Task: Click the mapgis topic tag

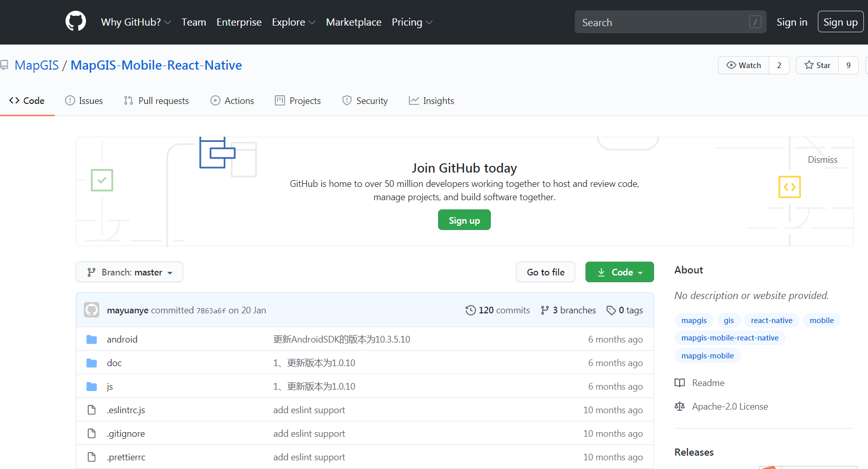Action: click(x=694, y=321)
